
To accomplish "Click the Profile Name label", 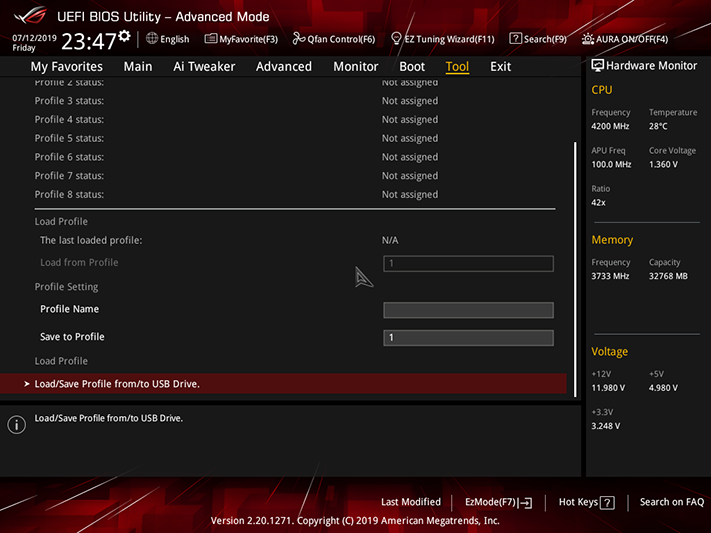I will pos(69,309).
